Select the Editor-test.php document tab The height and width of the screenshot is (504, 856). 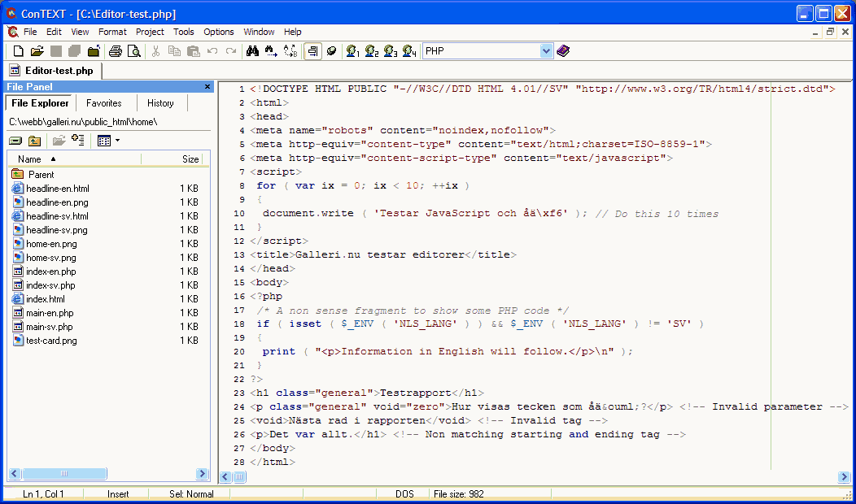pos(53,71)
